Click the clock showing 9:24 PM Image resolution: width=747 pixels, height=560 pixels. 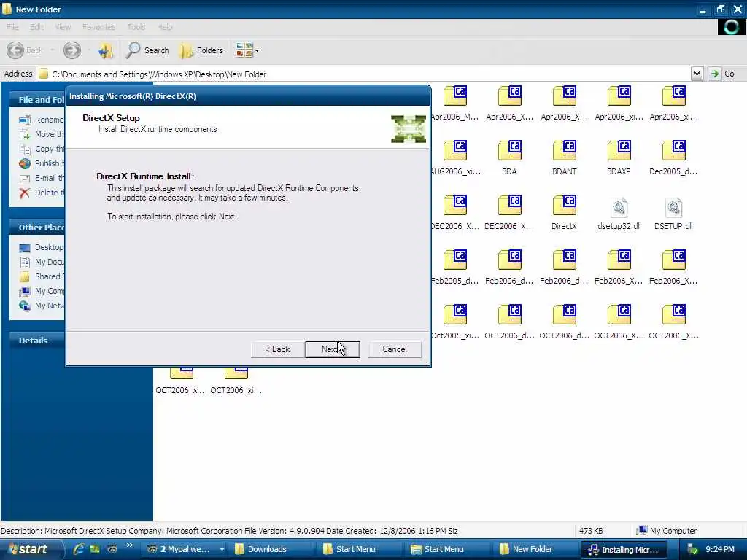coord(719,549)
